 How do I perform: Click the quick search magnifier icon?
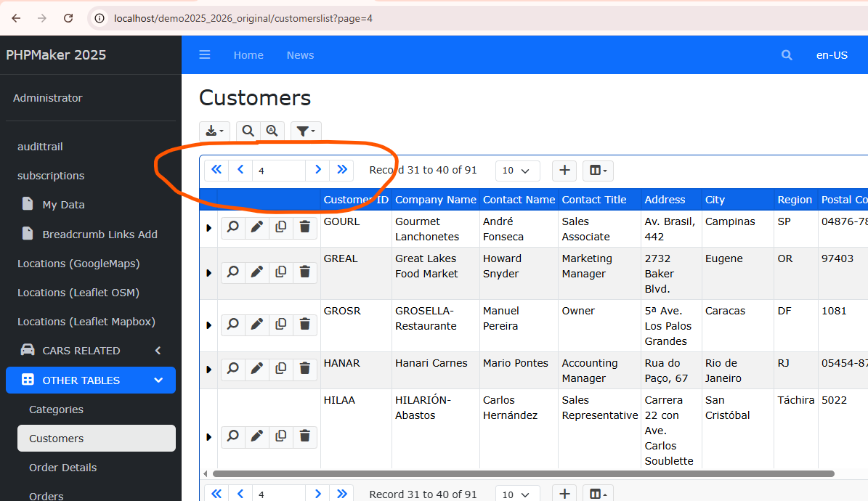tap(248, 131)
